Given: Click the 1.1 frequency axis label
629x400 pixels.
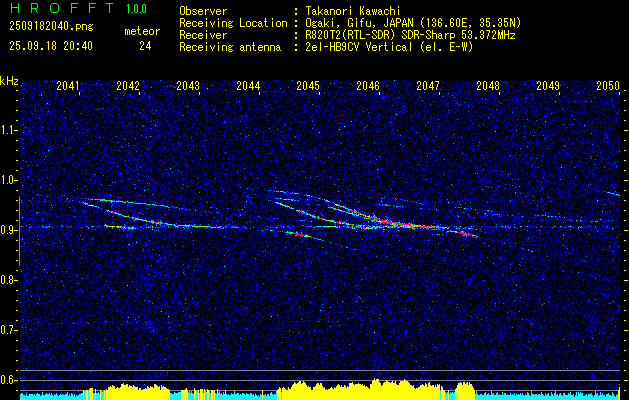Looking at the screenshot, I should point(8,130).
